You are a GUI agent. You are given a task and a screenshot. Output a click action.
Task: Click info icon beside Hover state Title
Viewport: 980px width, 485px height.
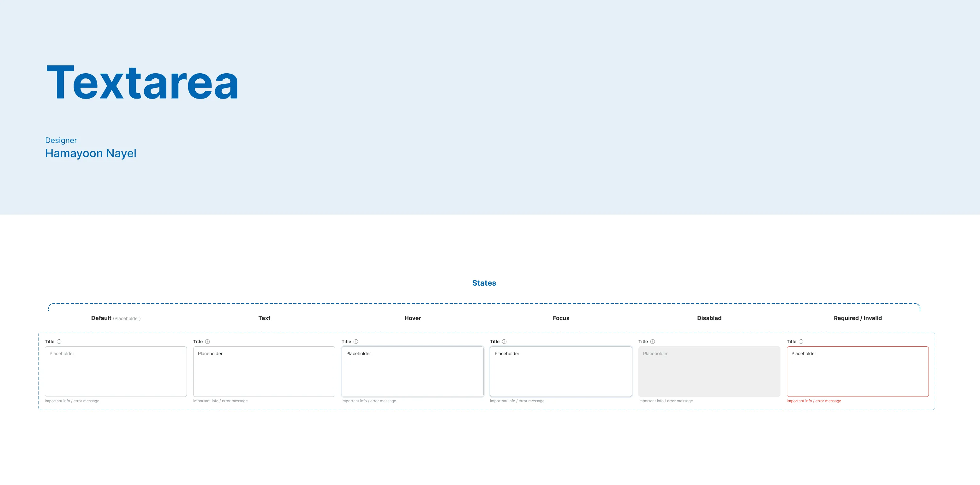pyautogui.click(x=356, y=342)
